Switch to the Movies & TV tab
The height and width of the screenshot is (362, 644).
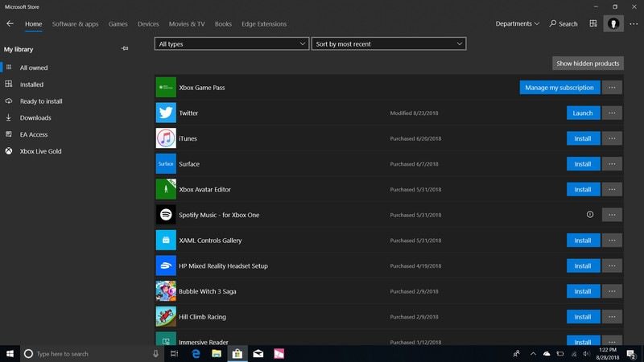tap(187, 24)
